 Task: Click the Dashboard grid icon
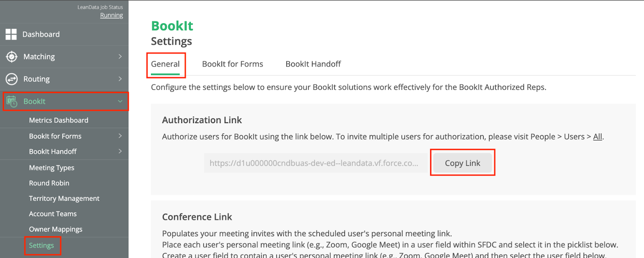click(11, 34)
